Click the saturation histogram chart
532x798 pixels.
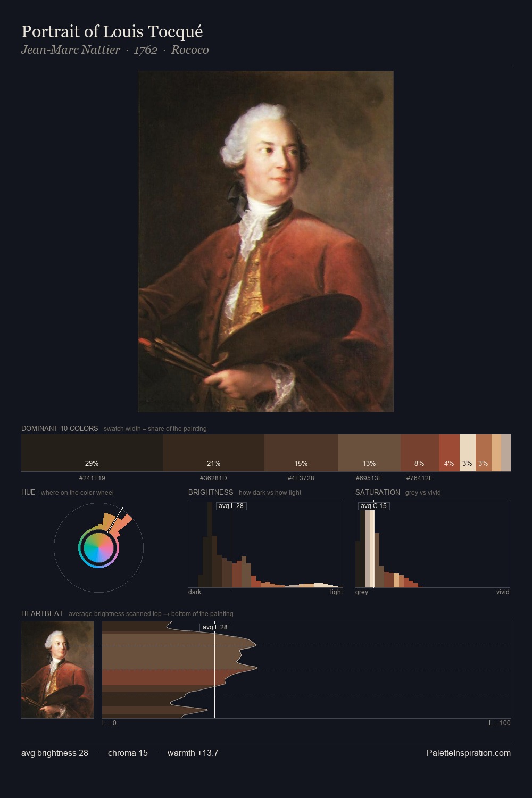(x=433, y=544)
